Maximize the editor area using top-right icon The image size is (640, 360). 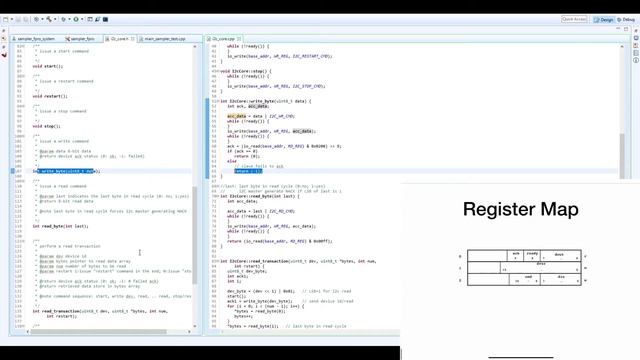click(626, 29)
